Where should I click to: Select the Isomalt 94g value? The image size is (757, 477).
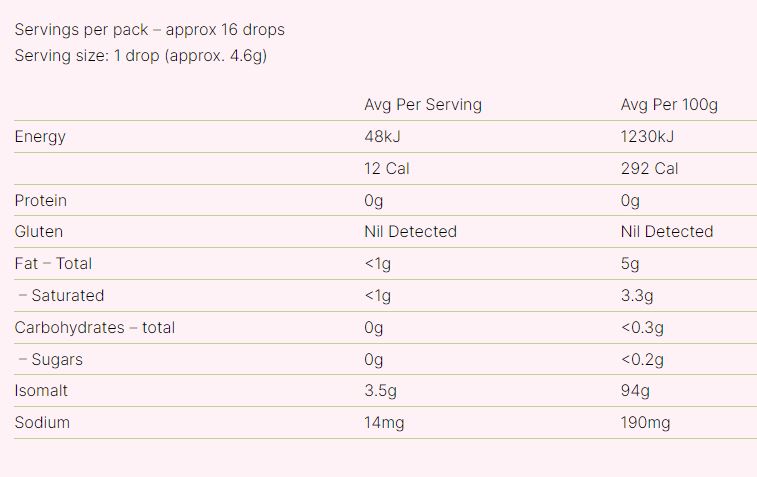click(635, 391)
